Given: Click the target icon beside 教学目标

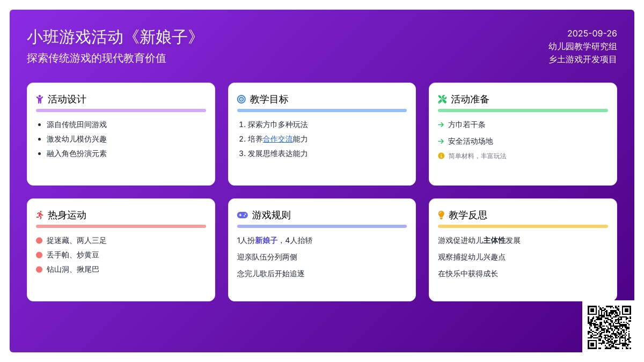Looking at the screenshot, I should 241,99.
